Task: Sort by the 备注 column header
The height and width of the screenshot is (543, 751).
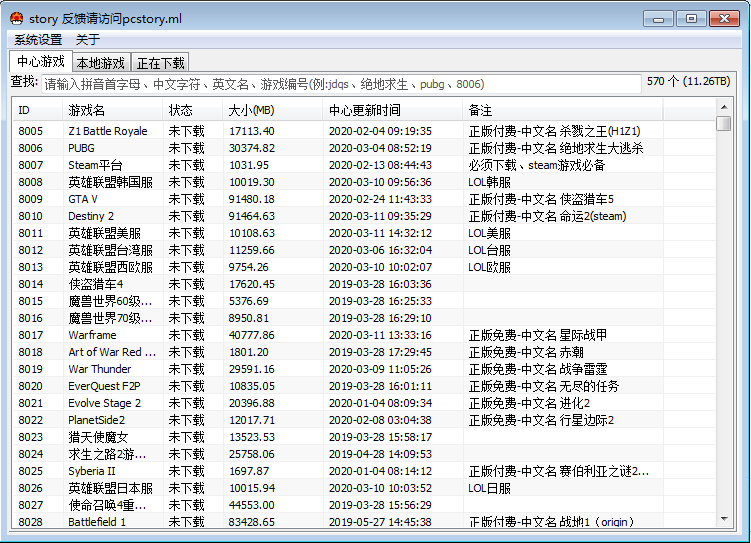Action: point(563,111)
